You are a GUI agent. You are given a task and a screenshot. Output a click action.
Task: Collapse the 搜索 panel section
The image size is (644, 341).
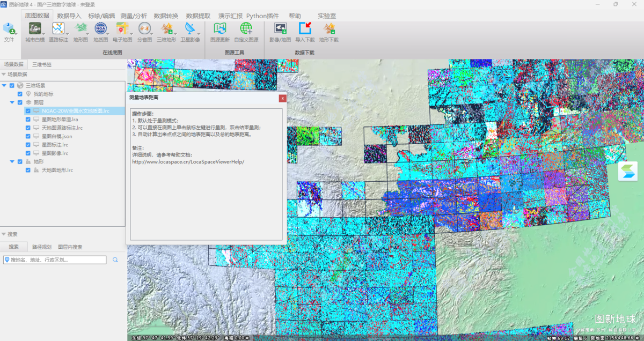4,234
